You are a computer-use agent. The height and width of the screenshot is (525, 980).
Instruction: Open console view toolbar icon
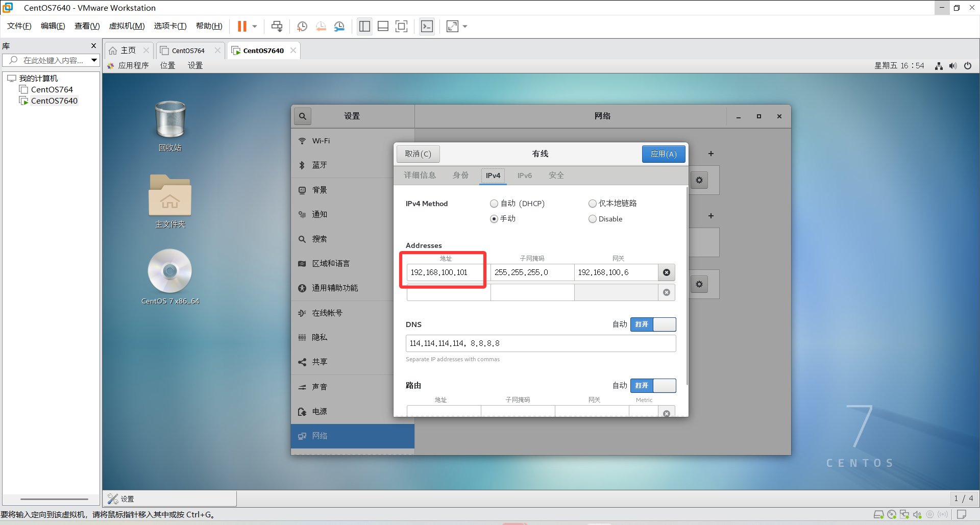pos(427,26)
